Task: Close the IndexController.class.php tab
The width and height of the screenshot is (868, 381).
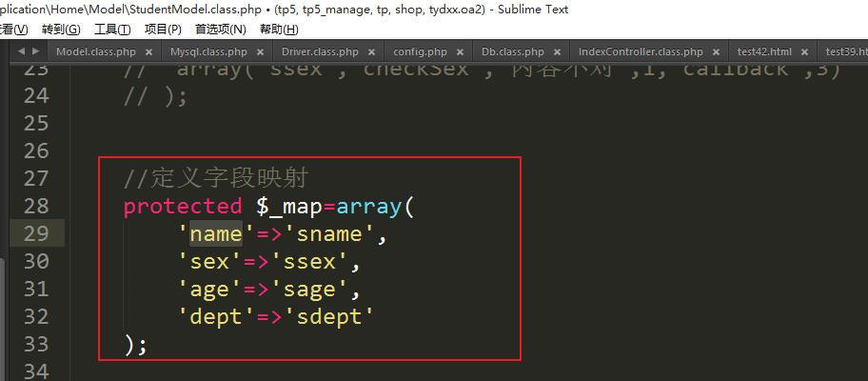Action: tap(716, 52)
